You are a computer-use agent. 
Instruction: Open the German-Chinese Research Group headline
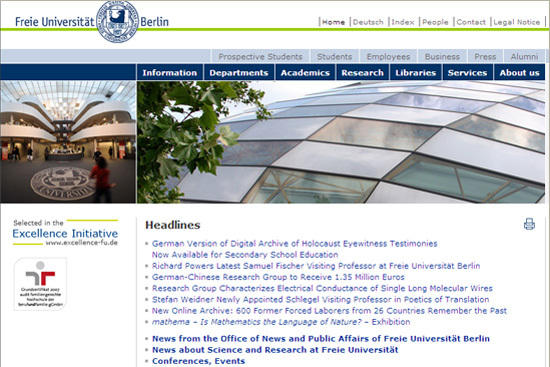(278, 277)
